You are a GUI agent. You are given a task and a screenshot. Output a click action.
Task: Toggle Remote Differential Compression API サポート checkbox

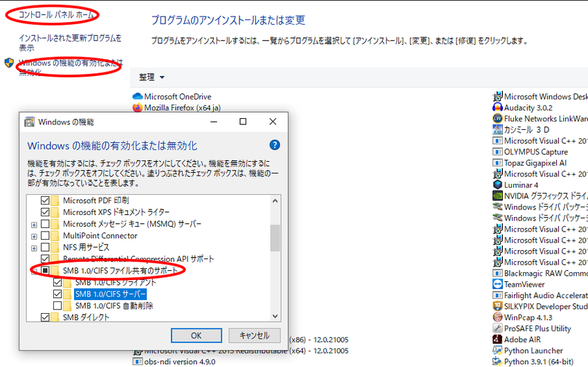[45, 258]
